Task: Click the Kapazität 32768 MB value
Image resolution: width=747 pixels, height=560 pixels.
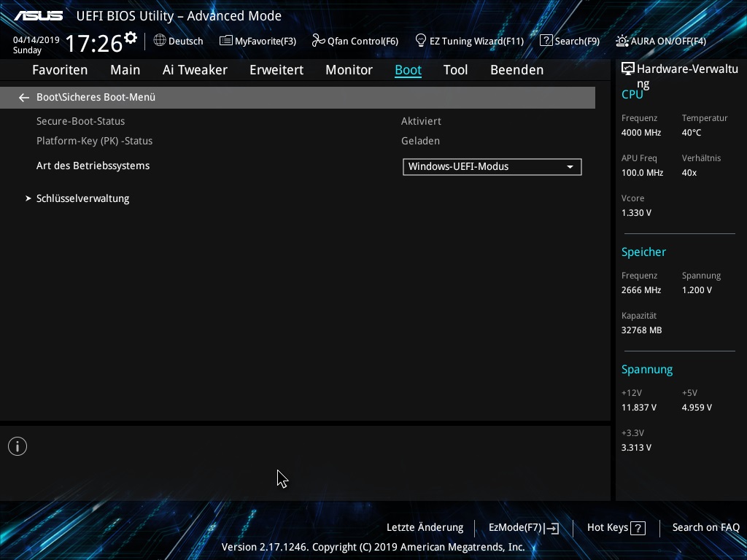Action: pos(642,330)
